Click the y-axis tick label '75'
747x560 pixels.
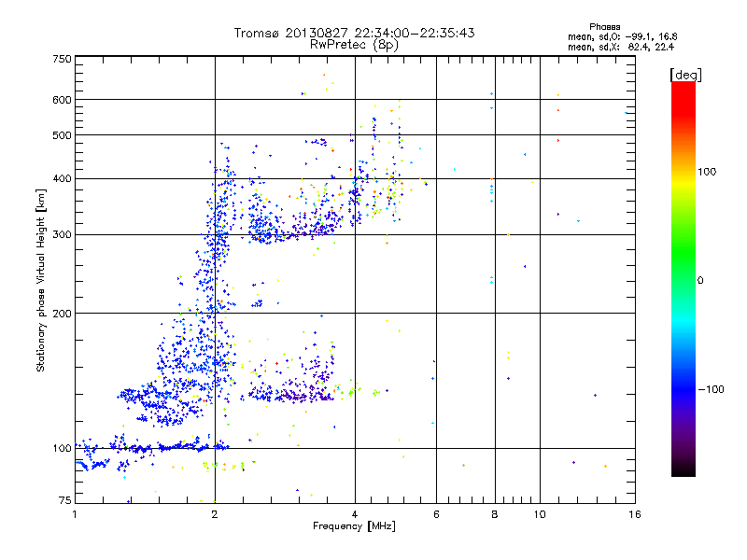(65, 500)
